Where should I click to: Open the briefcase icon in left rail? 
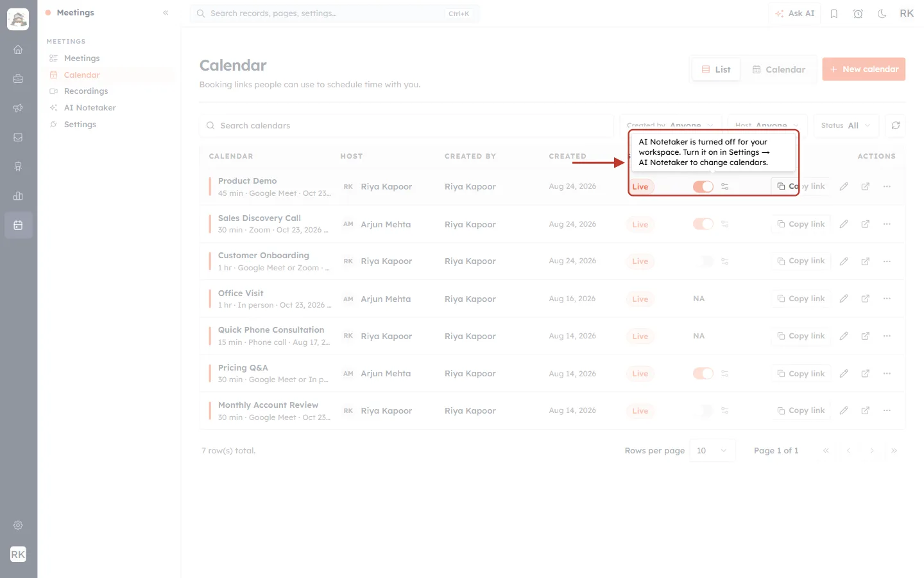(x=18, y=79)
